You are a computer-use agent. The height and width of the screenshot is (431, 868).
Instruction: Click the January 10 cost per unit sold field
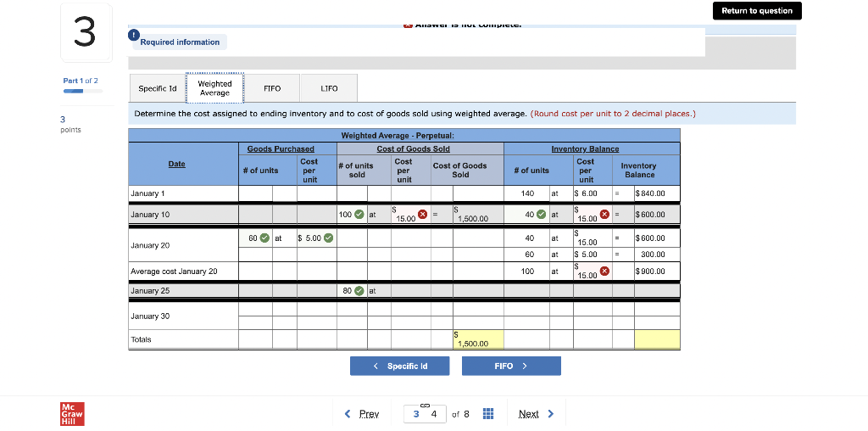click(411, 215)
